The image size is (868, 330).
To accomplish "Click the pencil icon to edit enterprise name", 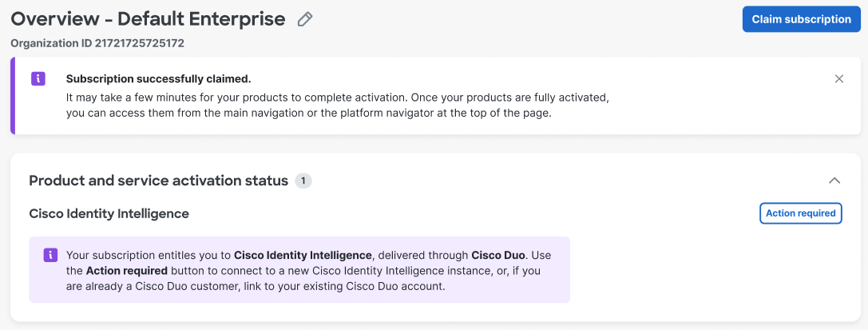I will pyautogui.click(x=304, y=20).
